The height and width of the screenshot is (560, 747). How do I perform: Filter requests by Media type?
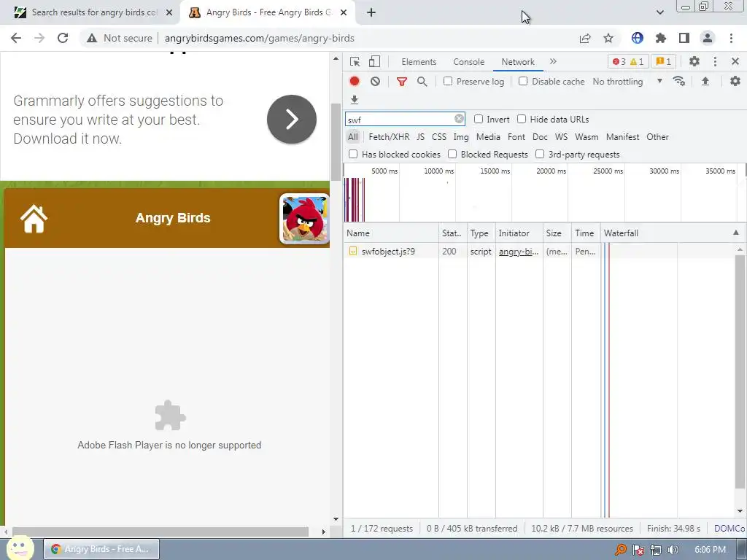(x=488, y=137)
